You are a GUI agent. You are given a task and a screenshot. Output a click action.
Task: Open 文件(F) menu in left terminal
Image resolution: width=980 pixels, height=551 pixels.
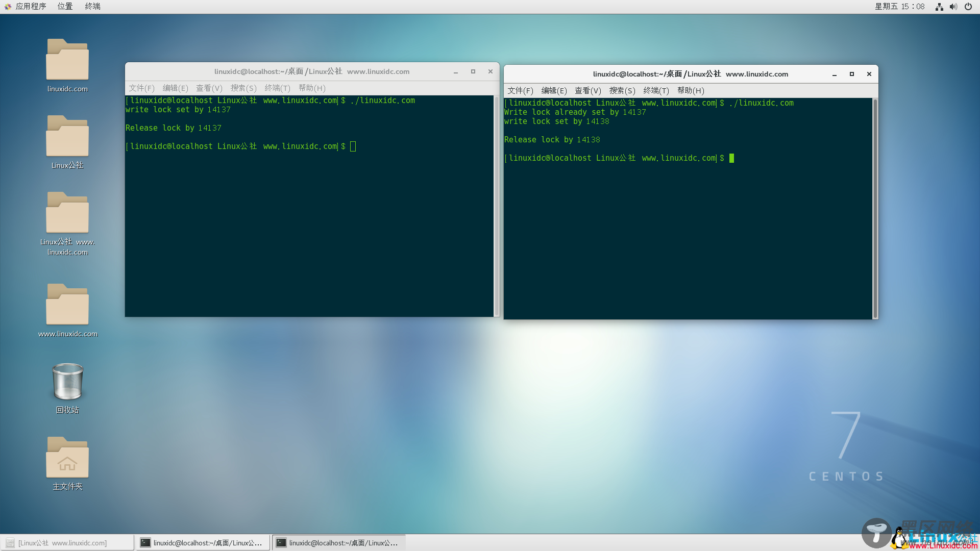tap(141, 88)
